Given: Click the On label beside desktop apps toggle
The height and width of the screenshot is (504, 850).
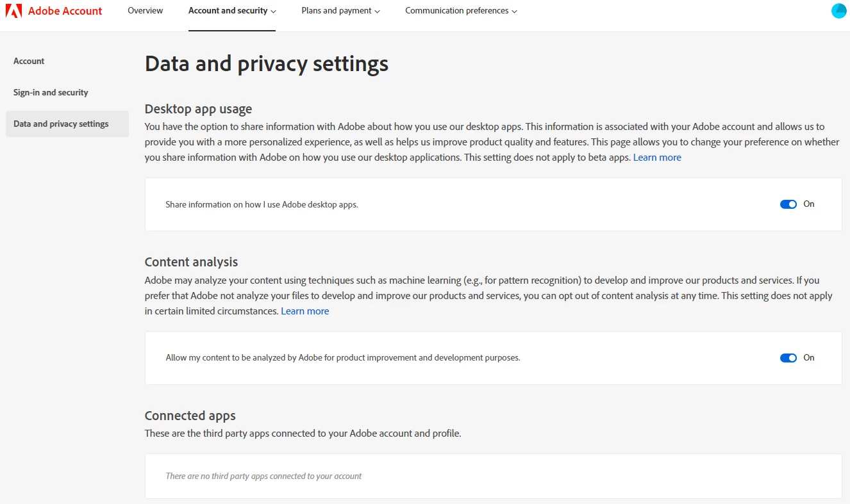Looking at the screenshot, I should pyautogui.click(x=809, y=204).
